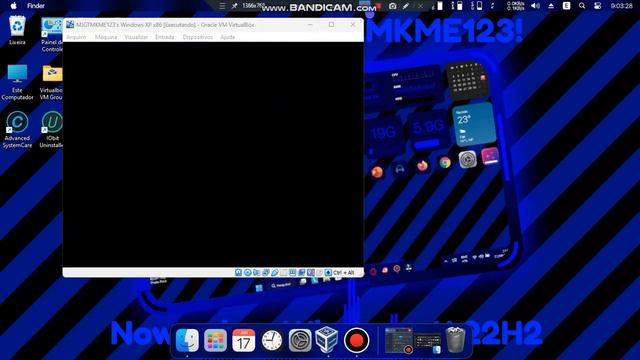Click the optical disc indicator in the VM status bar
640x360 pixels.
click(247, 272)
